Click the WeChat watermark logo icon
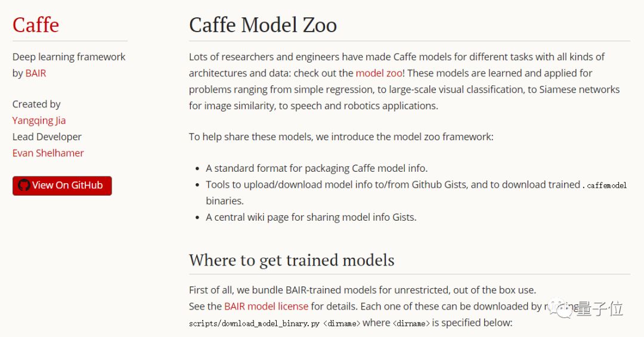 tap(562, 308)
